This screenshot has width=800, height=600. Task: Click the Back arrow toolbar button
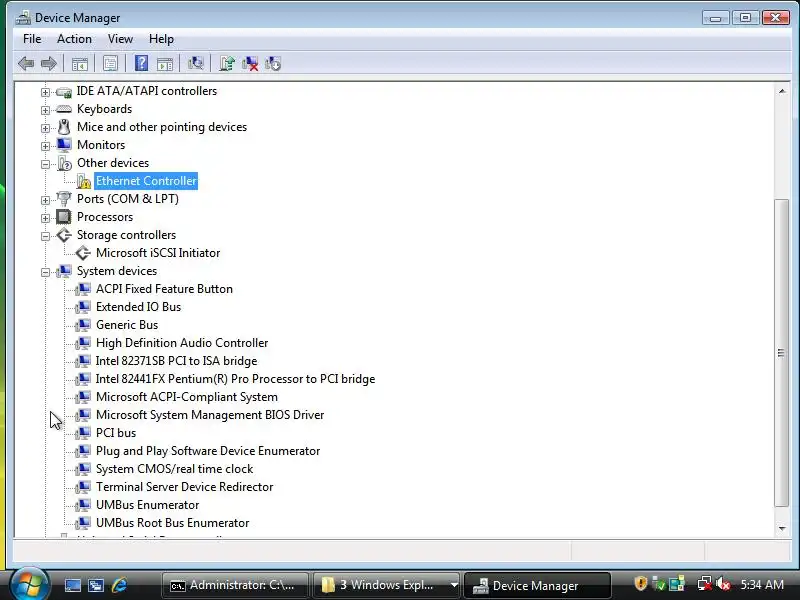tap(26, 64)
